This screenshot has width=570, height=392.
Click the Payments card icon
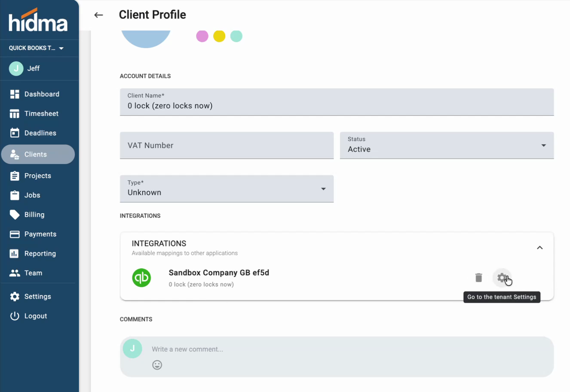[15, 234]
